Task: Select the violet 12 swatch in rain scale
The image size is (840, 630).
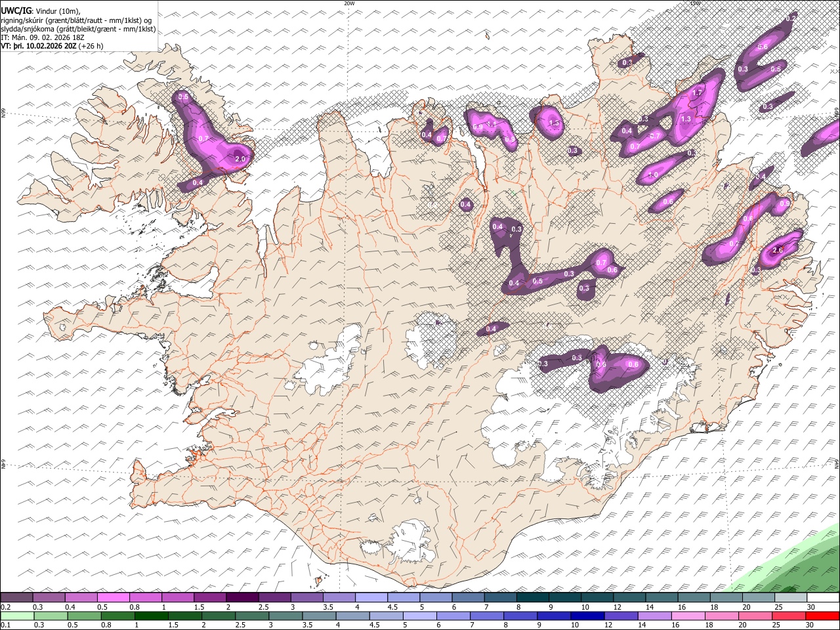Action: pos(620,616)
